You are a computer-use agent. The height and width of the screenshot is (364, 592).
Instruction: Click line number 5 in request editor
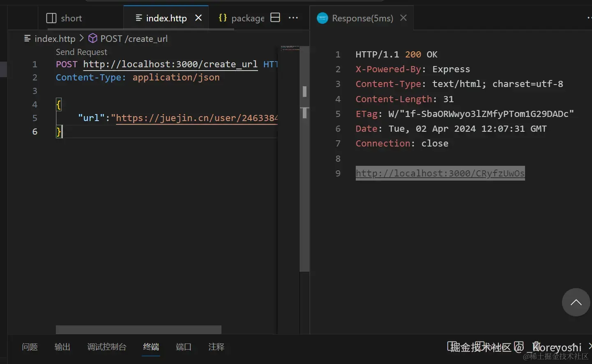pos(35,118)
